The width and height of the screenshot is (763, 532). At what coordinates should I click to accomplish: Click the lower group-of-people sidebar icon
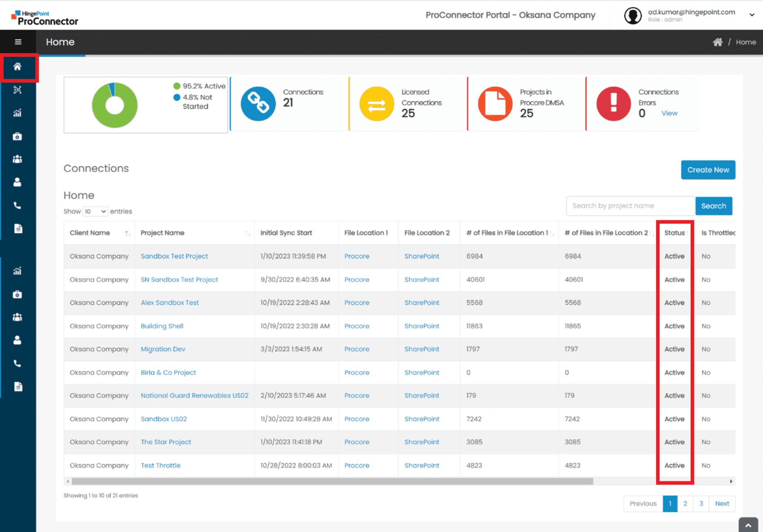tap(18, 317)
